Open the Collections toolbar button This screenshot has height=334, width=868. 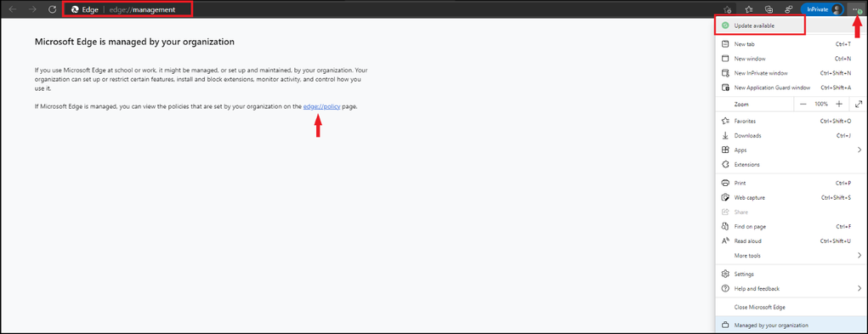coord(769,9)
